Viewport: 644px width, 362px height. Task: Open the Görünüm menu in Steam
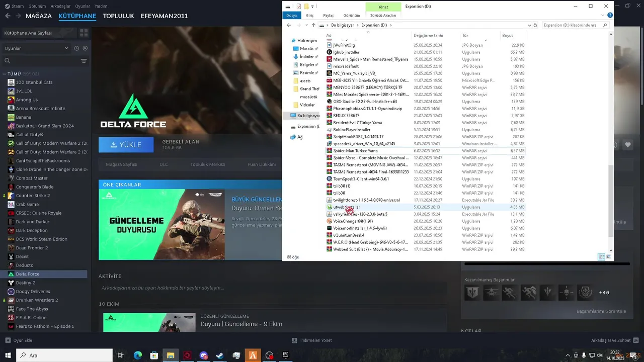click(x=37, y=6)
